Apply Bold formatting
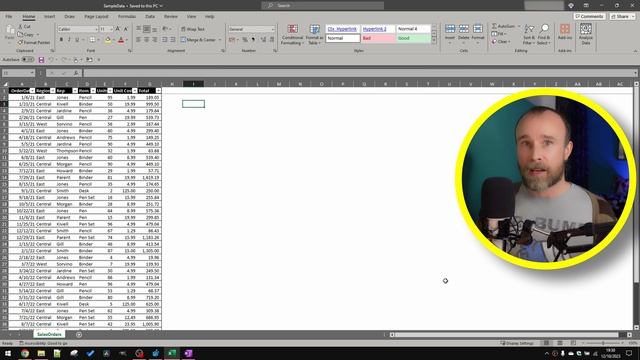Screen dimensions: 640x360 tap(61, 40)
